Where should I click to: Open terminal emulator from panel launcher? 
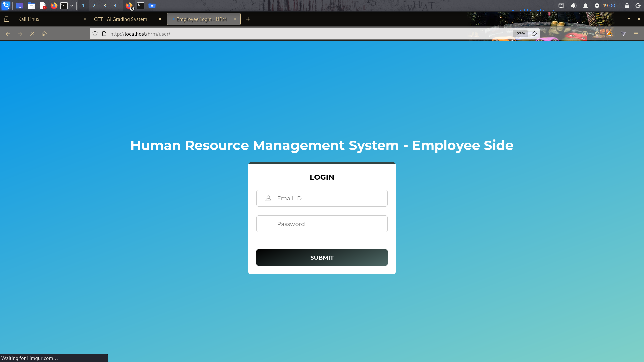click(64, 5)
